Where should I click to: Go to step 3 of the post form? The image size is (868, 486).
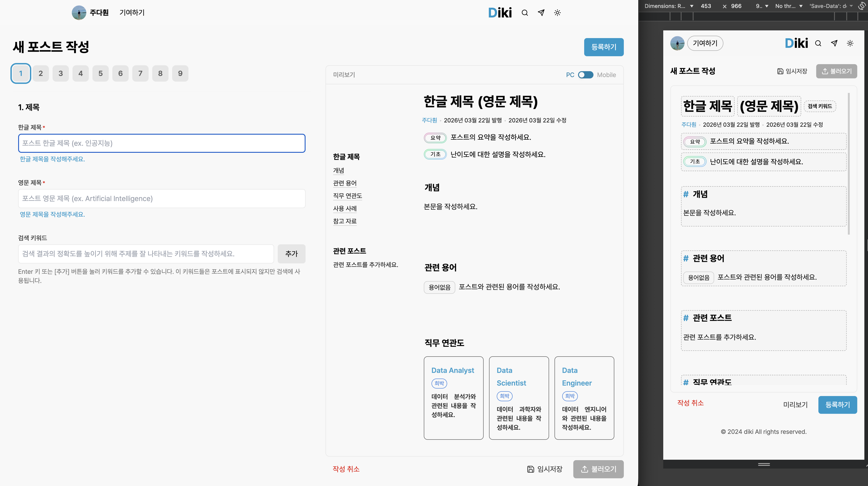click(x=61, y=73)
